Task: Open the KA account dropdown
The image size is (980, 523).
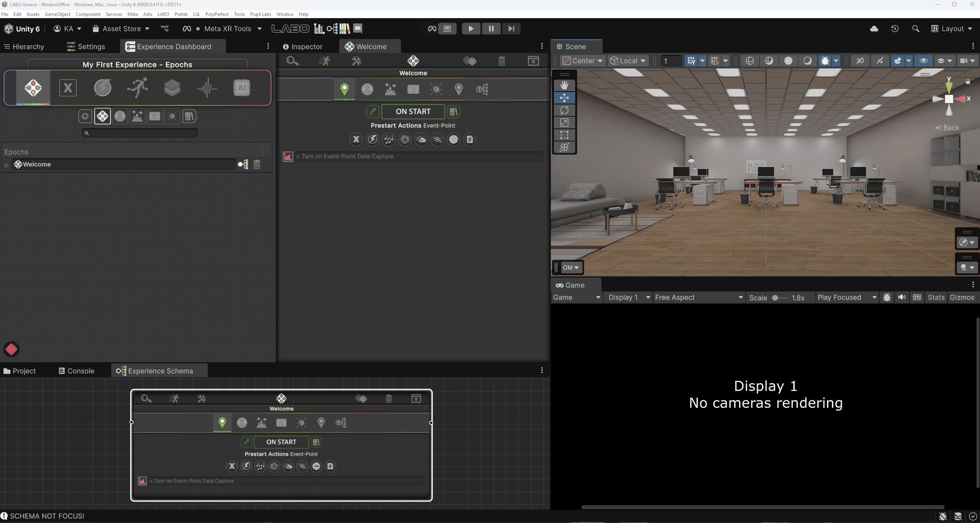Action: coord(68,29)
